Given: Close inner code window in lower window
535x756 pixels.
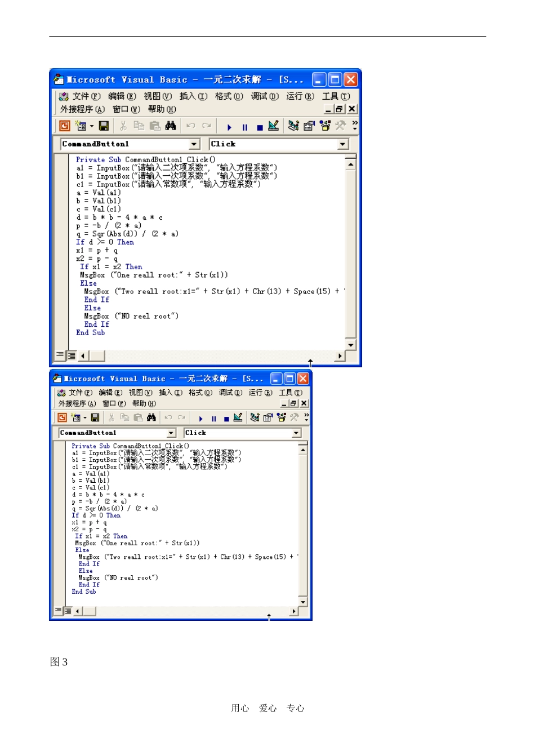Looking at the screenshot, I should [x=304, y=403].
